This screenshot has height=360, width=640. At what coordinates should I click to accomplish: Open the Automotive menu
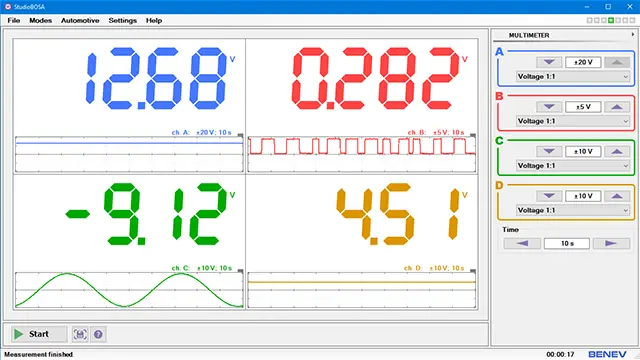tap(80, 20)
